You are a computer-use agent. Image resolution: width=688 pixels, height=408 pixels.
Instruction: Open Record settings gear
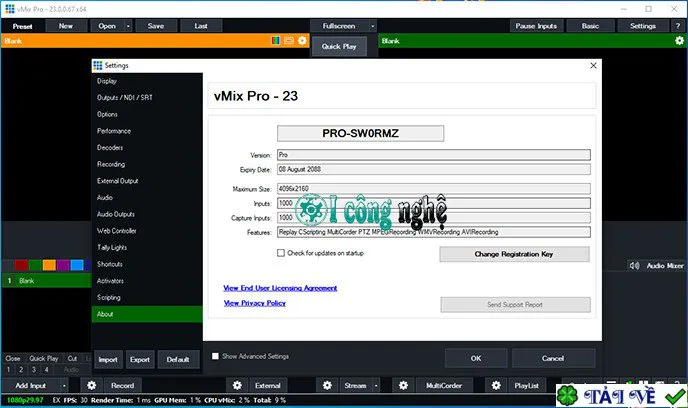[92, 385]
